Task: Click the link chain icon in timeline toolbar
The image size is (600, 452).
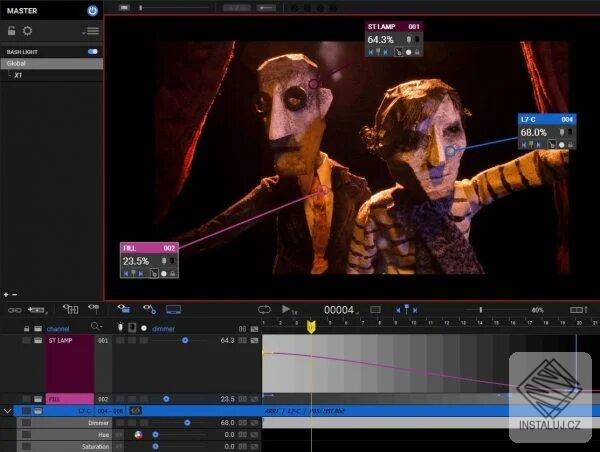Action: click(15, 310)
